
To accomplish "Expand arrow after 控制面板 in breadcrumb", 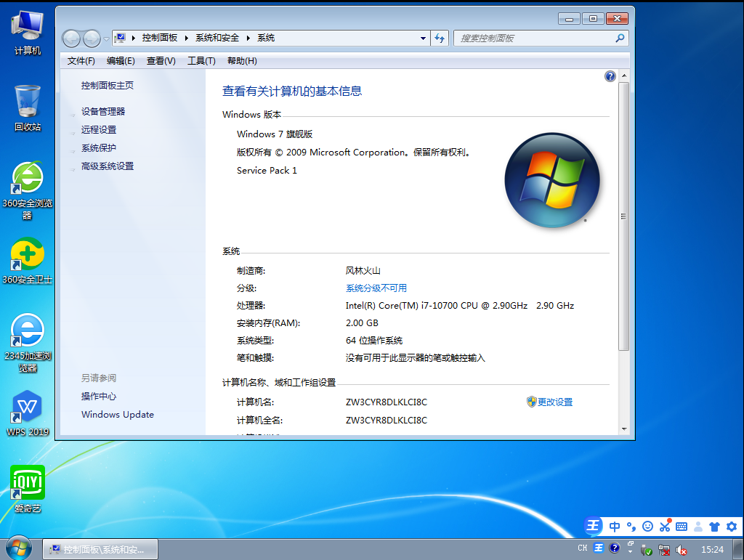I will (x=187, y=38).
